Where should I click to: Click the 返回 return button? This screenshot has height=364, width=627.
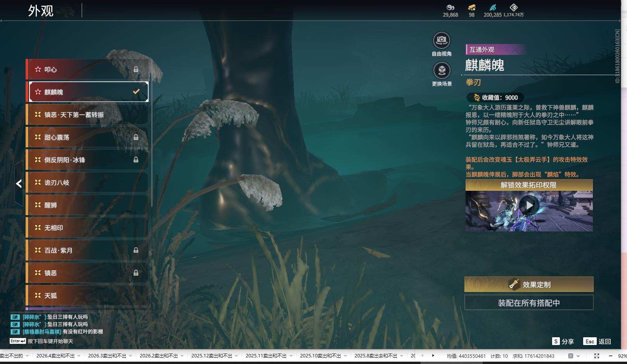(x=605, y=342)
